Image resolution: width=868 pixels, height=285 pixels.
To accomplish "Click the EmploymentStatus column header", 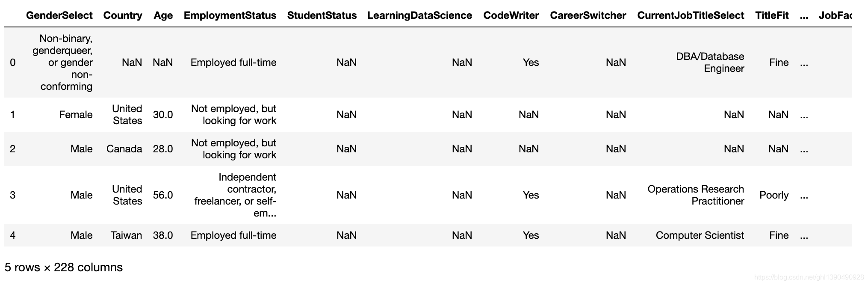I will tap(230, 15).
